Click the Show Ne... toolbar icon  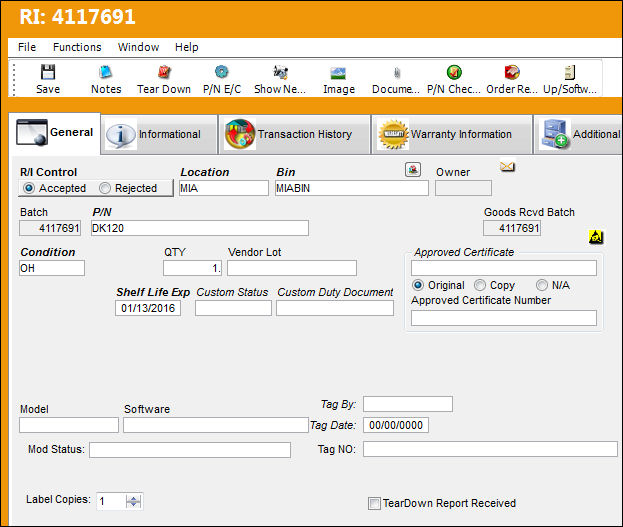(280, 72)
